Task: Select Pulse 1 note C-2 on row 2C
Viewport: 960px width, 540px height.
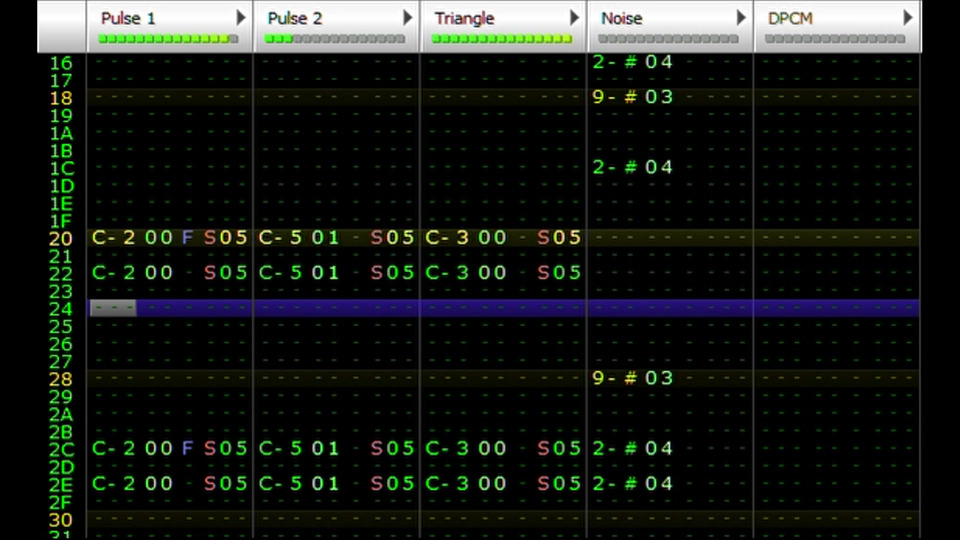Action: 113,448
